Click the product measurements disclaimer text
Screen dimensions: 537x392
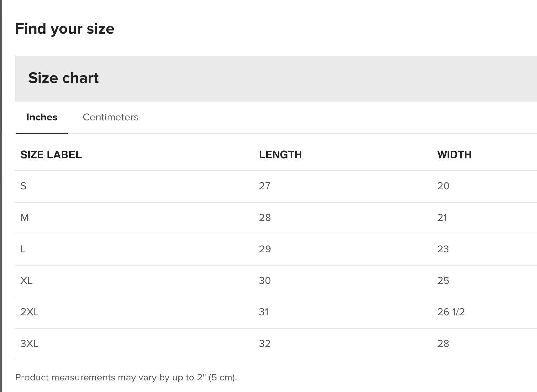click(x=126, y=377)
